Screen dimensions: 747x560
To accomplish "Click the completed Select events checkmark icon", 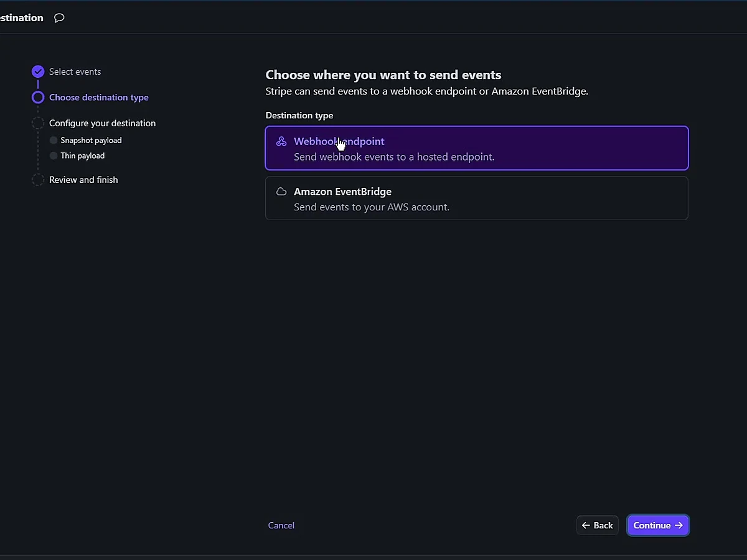I will (38, 72).
